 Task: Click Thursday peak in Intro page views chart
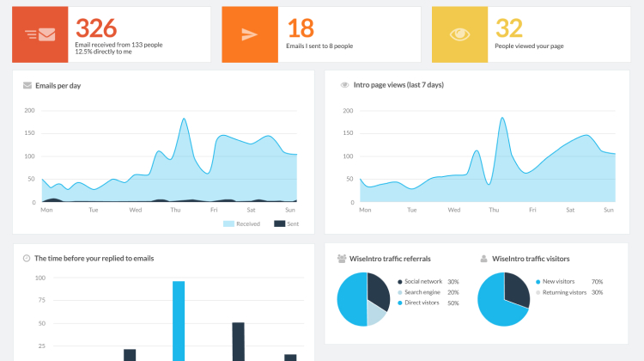502,119
